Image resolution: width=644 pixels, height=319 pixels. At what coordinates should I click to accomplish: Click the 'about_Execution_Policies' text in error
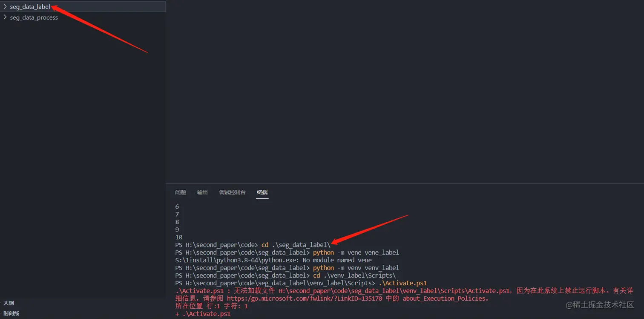click(445, 299)
